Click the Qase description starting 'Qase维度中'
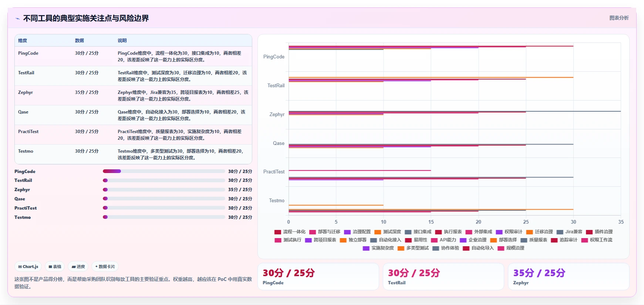This screenshot has height=305, width=644. [x=182, y=115]
